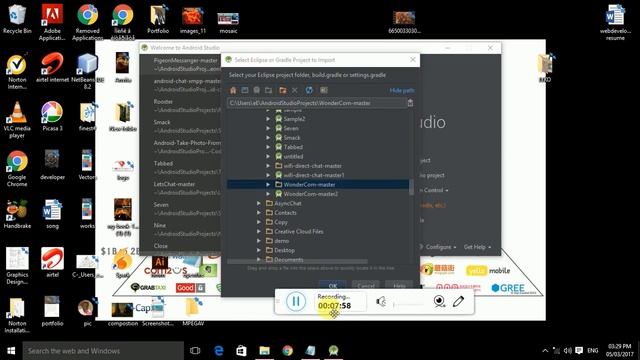
Task: Create a new folder with orange folder icon
Action: (x=282, y=90)
